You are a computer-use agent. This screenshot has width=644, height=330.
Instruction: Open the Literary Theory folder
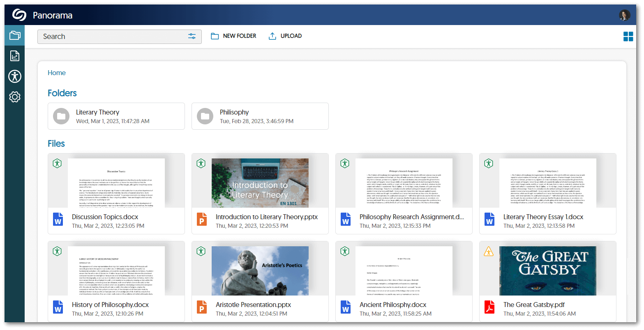[x=116, y=116]
